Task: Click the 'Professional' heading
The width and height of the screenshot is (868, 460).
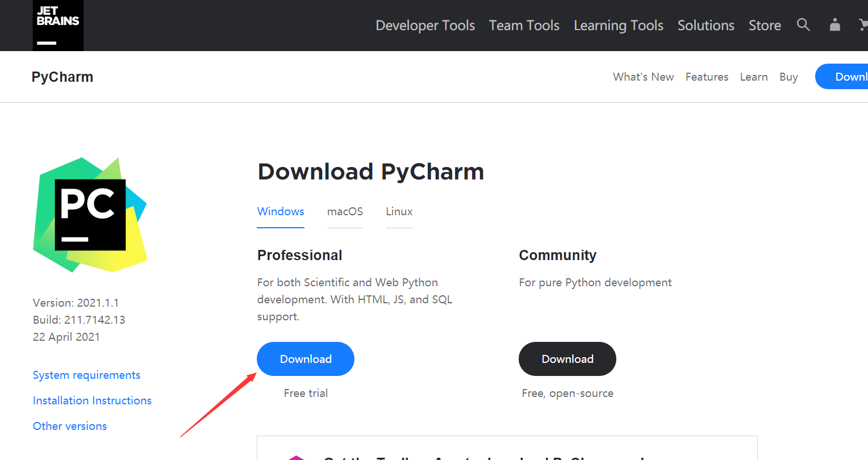Action: point(299,255)
